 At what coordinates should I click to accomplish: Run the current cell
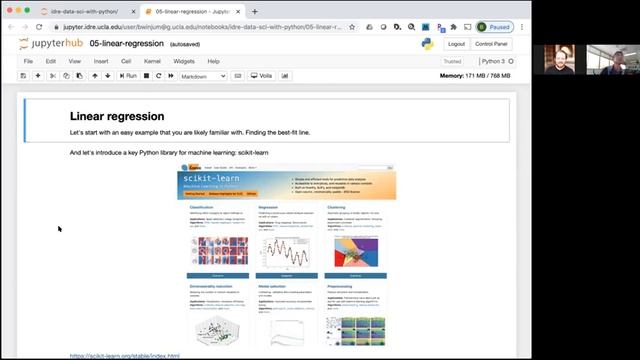tap(128, 76)
